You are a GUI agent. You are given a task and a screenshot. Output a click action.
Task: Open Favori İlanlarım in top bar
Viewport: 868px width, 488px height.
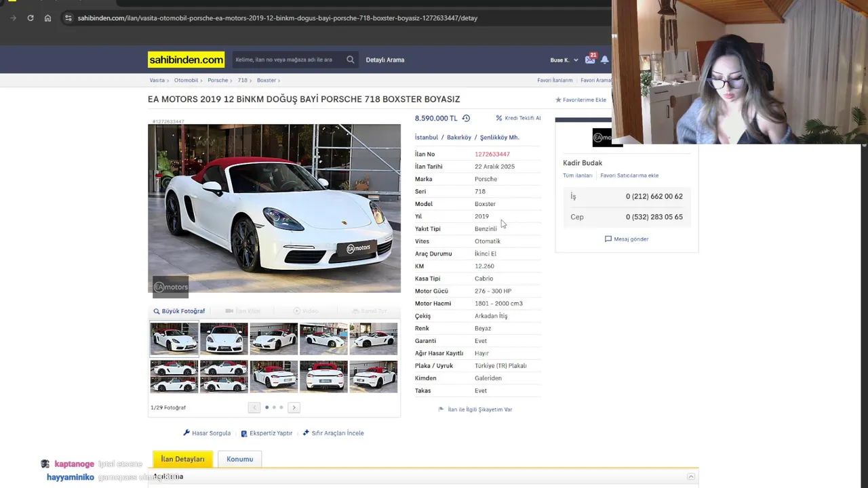click(x=555, y=80)
